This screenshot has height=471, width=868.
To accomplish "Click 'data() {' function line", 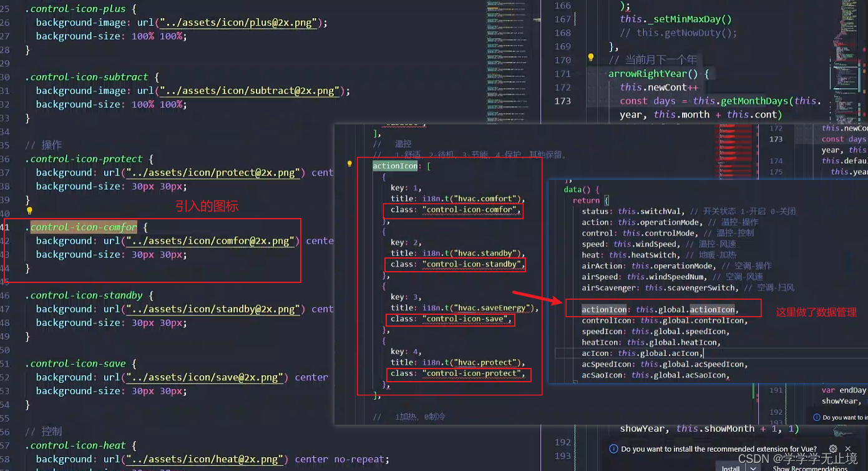I will [581, 189].
